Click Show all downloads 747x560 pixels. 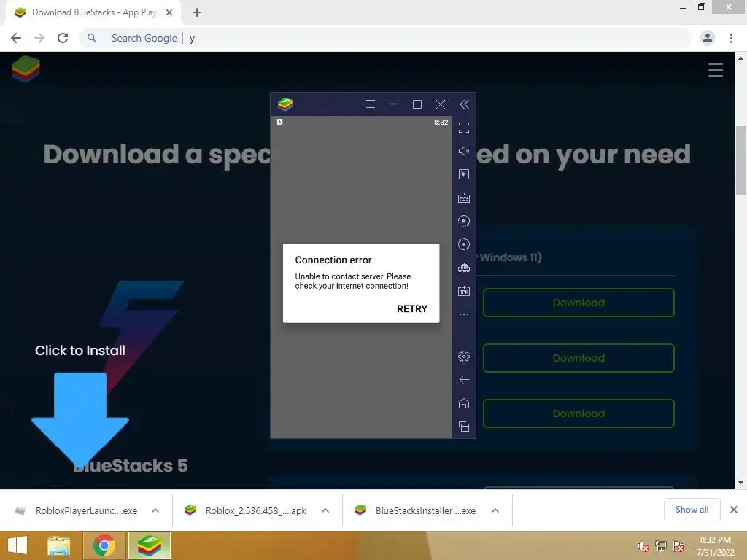pyautogui.click(x=692, y=510)
